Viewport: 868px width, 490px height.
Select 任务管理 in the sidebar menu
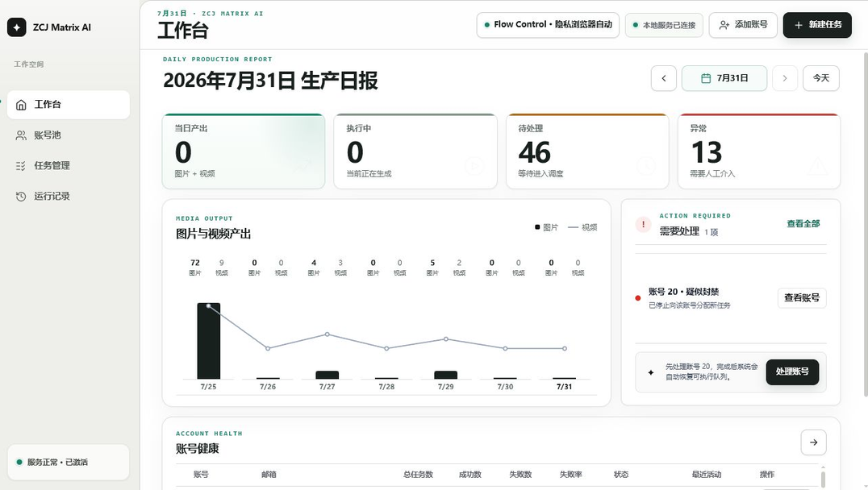[x=68, y=165]
